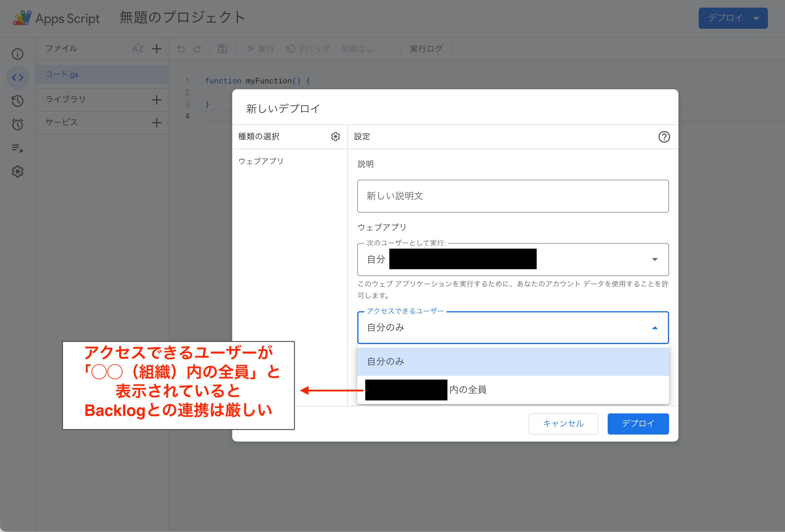Sort files with the AZ icon
This screenshot has width=785, height=532.
pyautogui.click(x=138, y=49)
